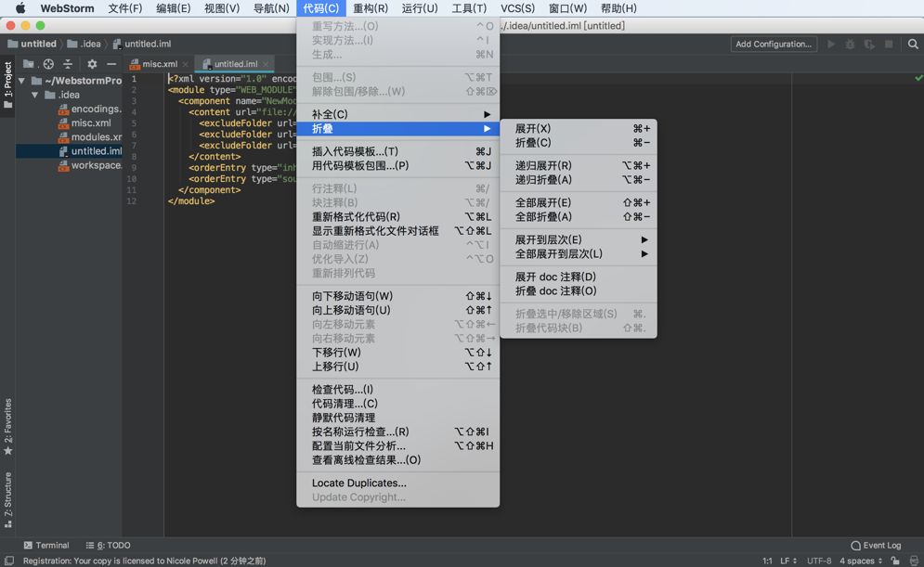Select 插入代码模板...(T) menu item
Image resolution: width=924 pixels, height=567 pixels.
(397, 151)
